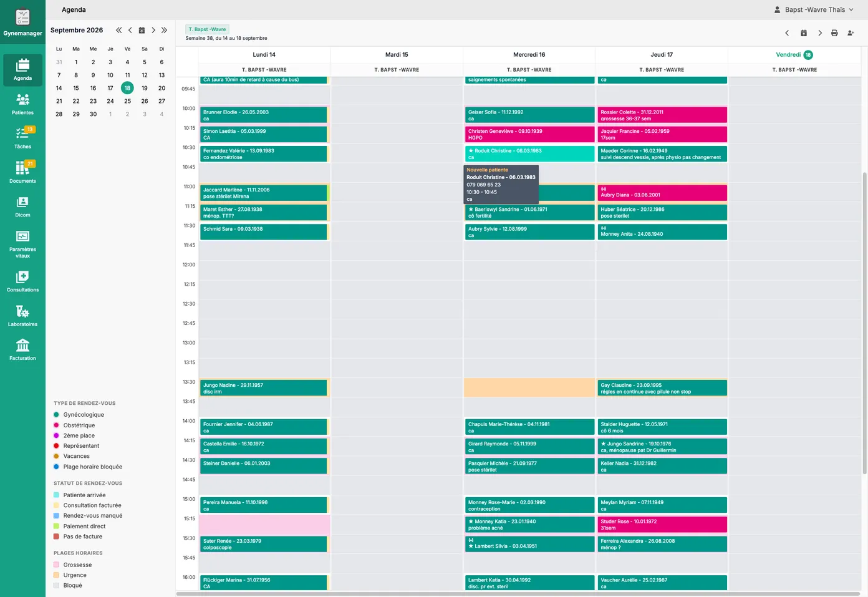This screenshot has width=868, height=597.
Task: Click the add patient icon
Action: [851, 33]
